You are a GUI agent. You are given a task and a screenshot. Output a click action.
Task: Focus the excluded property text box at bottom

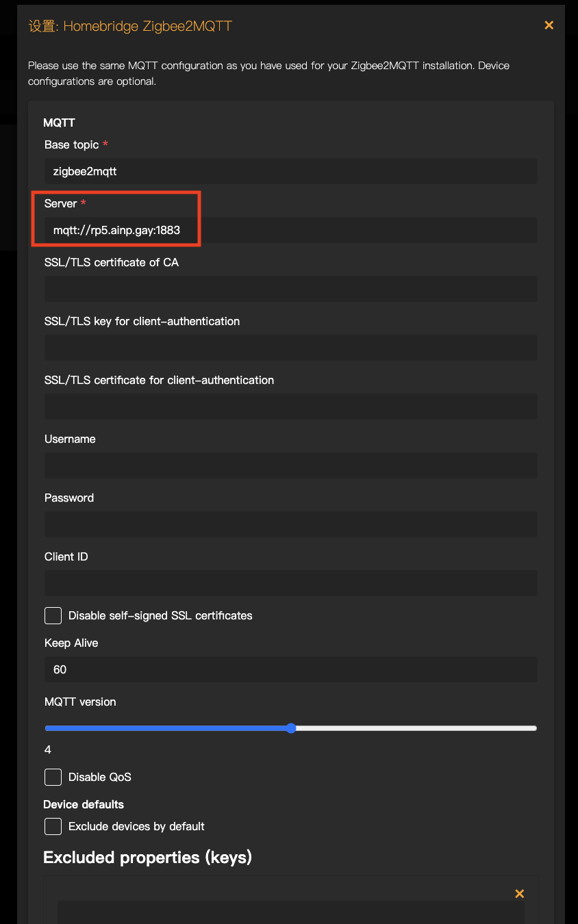click(291, 912)
